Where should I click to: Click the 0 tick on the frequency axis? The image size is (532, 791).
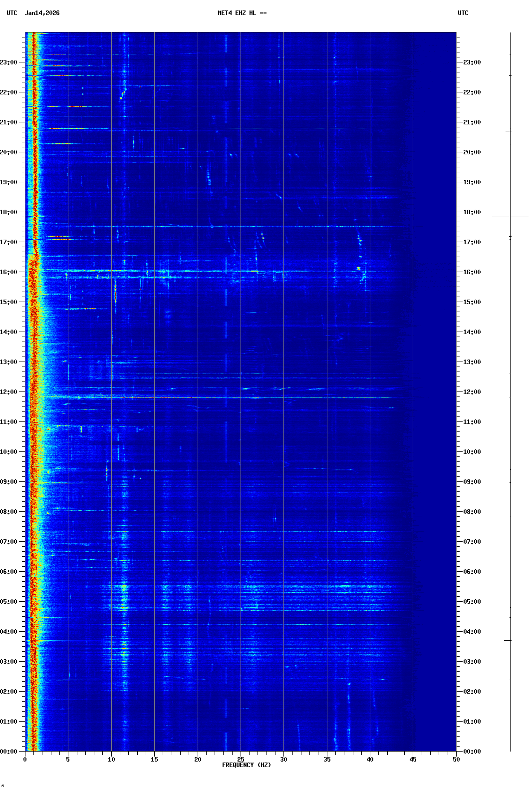click(x=25, y=760)
